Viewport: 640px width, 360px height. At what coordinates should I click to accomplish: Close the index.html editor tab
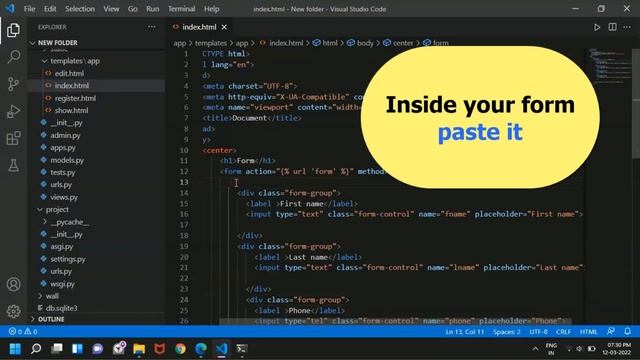(224, 27)
